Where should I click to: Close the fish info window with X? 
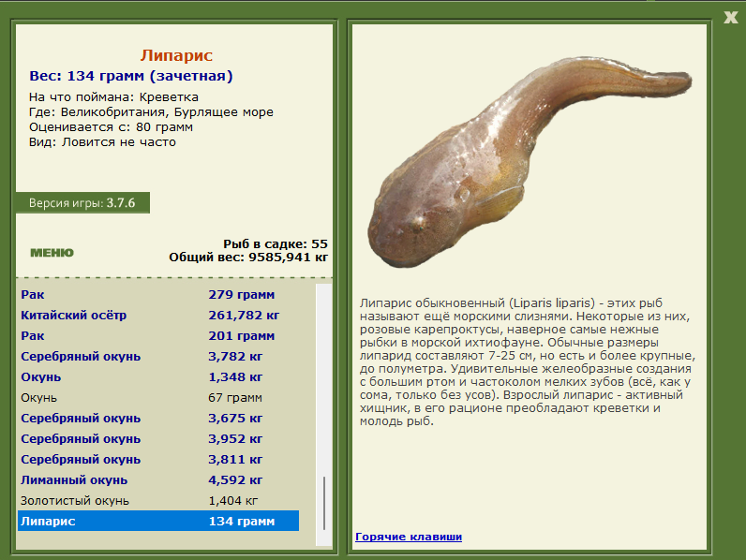(730, 18)
